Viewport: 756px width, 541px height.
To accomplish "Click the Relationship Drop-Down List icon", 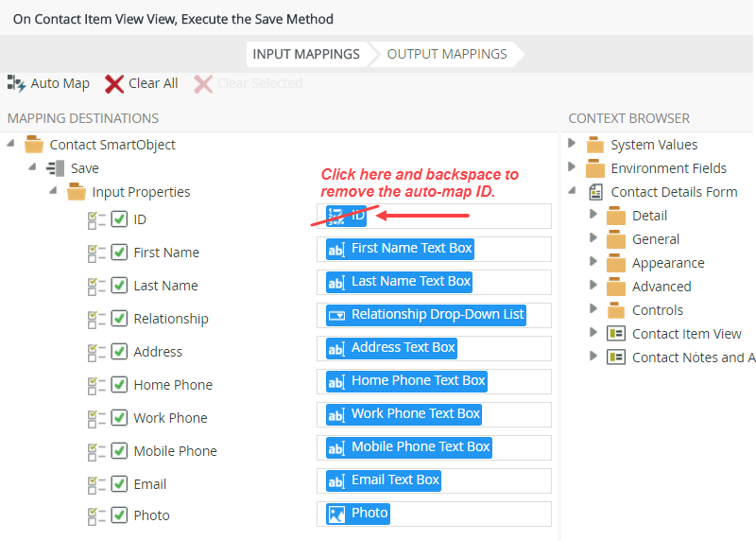I will [x=336, y=315].
